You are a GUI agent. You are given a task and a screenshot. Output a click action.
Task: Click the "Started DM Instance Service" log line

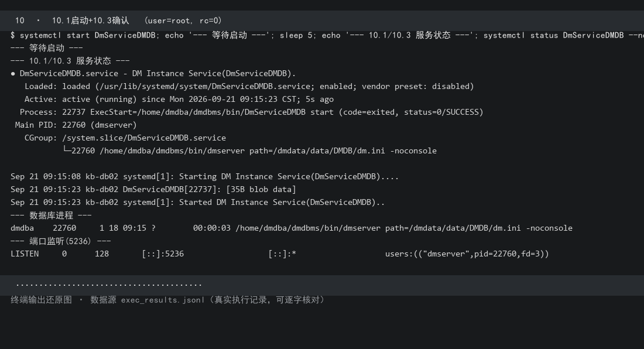pos(197,203)
